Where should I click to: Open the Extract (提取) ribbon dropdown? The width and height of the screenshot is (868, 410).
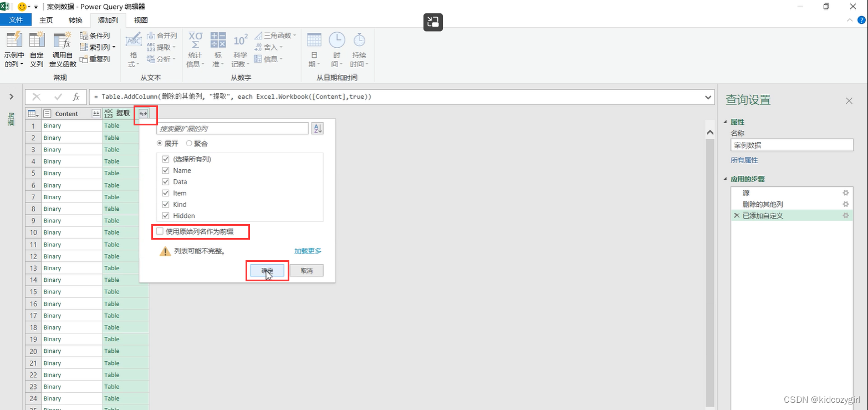tap(174, 48)
